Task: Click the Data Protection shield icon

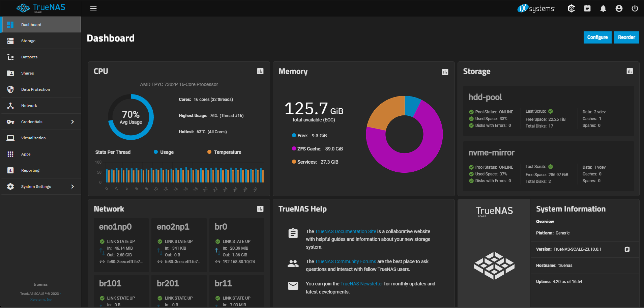Action: (x=10, y=89)
